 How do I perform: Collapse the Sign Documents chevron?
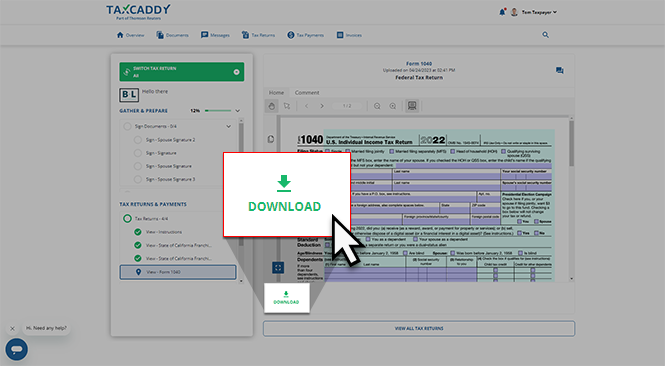click(229, 126)
